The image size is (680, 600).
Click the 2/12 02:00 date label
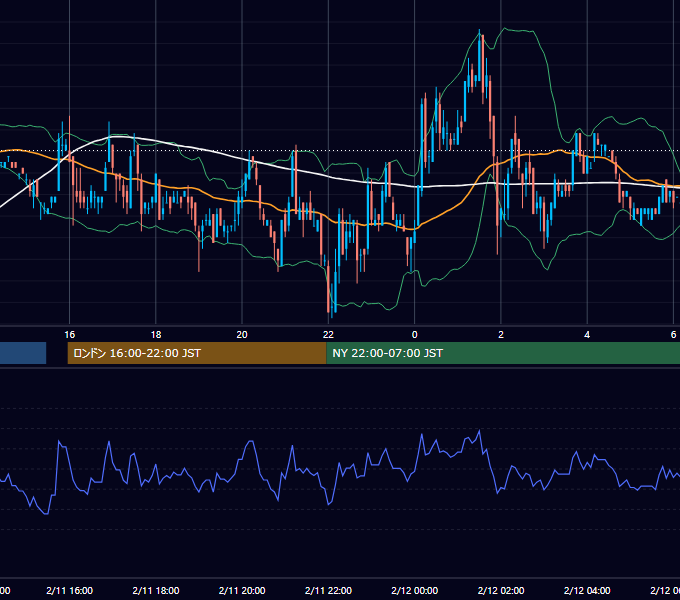501,590
